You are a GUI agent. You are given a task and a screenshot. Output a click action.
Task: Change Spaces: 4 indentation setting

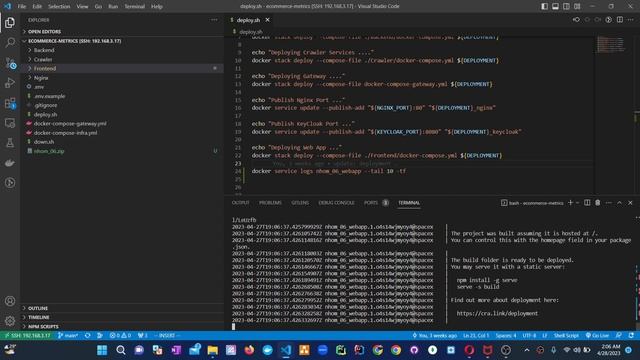click(506, 336)
